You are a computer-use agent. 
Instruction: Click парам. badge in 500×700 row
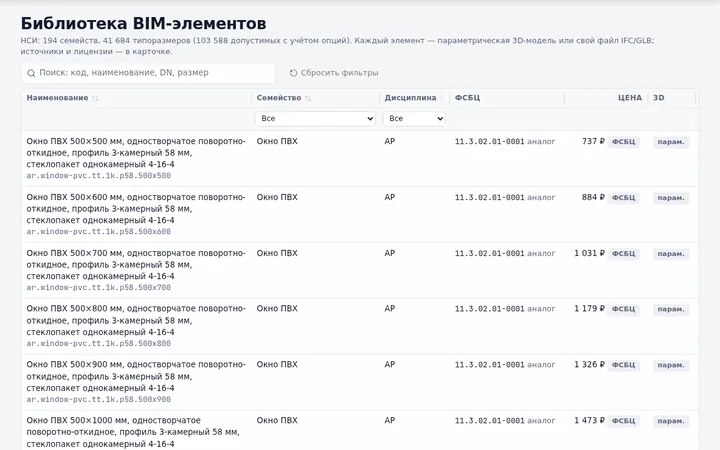click(671, 254)
